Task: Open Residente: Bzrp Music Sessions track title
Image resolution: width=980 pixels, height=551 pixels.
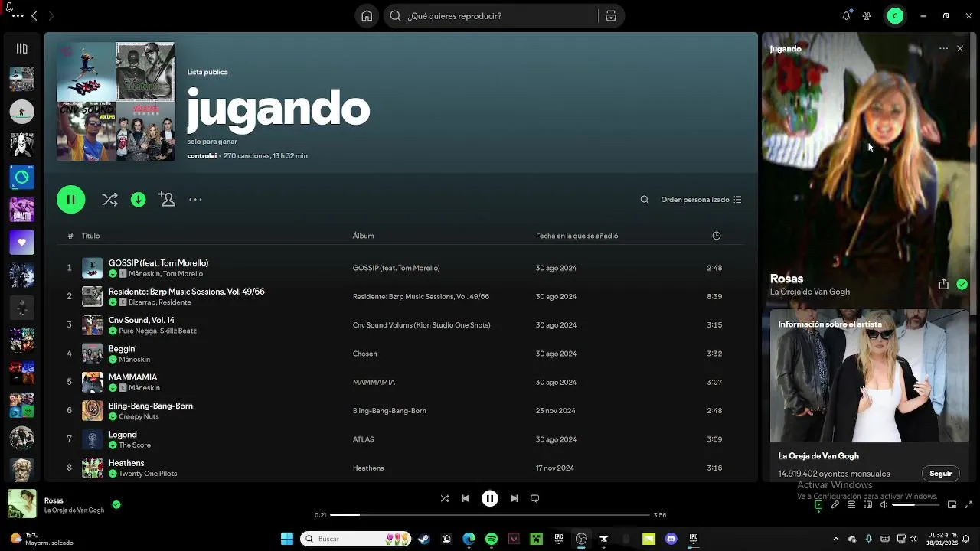Action: 187,292
